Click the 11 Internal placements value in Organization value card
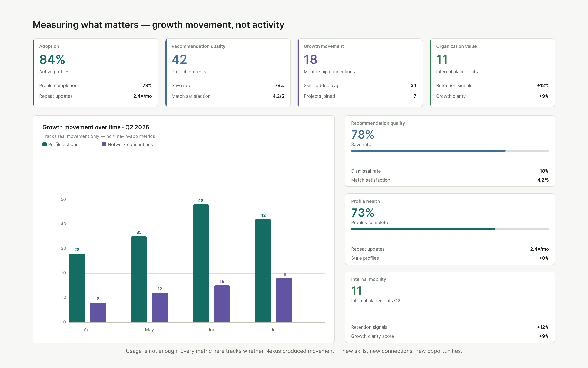The image size is (588, 368). coord(442,60)
